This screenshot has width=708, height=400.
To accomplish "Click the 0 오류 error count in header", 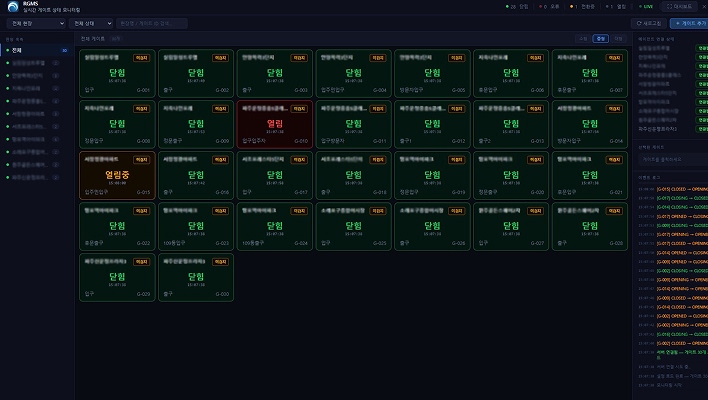I will (549, 7).
